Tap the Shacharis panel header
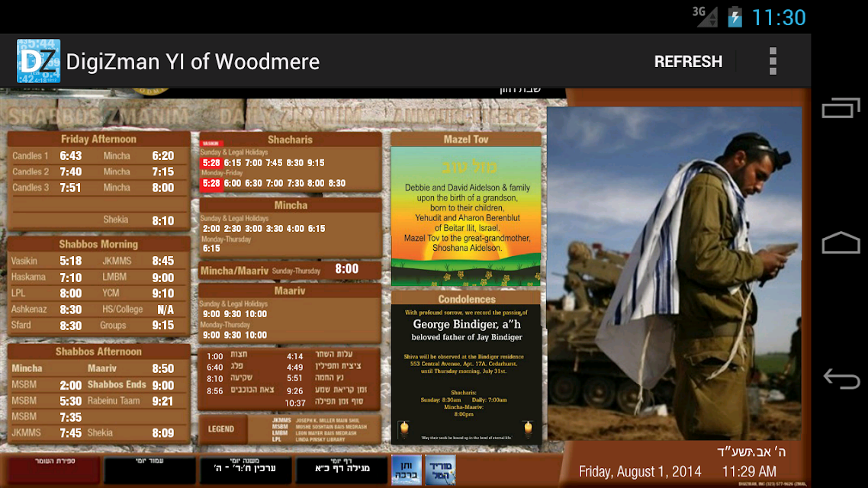The height and width of the screenshot is (488, 868). coord(290,140)
